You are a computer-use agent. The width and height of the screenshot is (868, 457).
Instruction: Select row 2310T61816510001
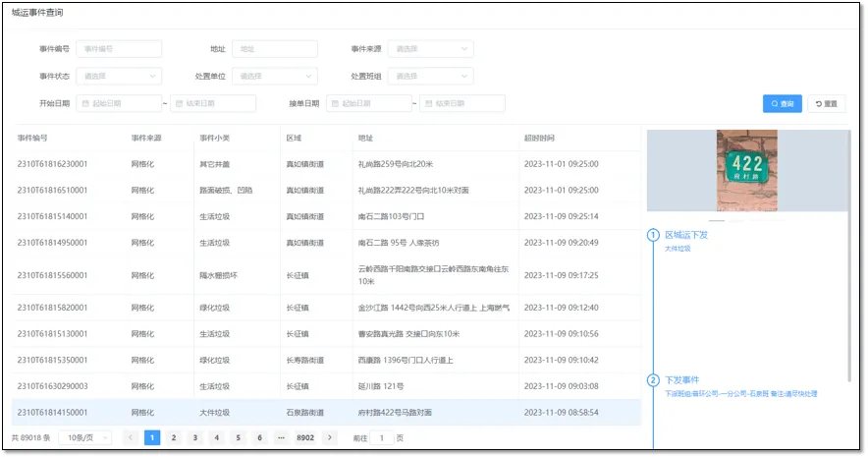pos(326,190)
